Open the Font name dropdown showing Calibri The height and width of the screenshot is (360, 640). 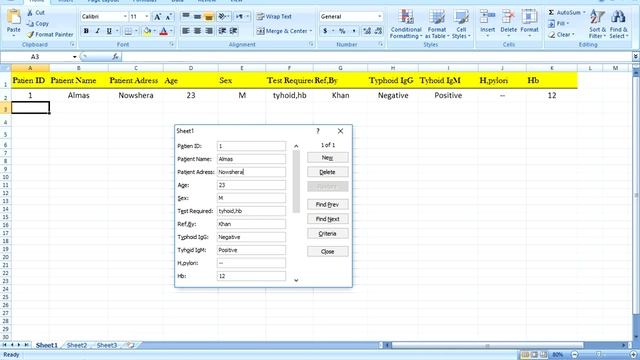[x=125, y=17]
